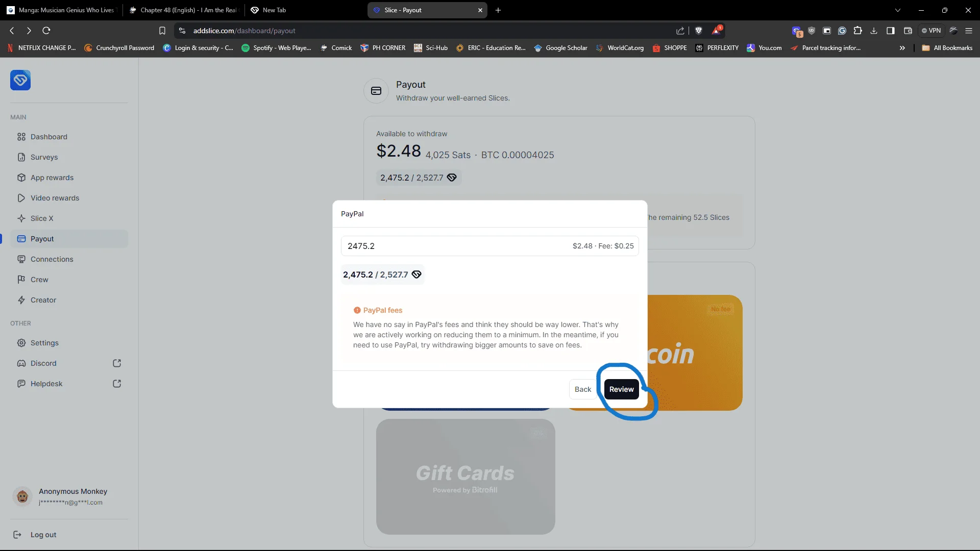Open App rewards section
980x551 pixels.
(x=69, y=178)
